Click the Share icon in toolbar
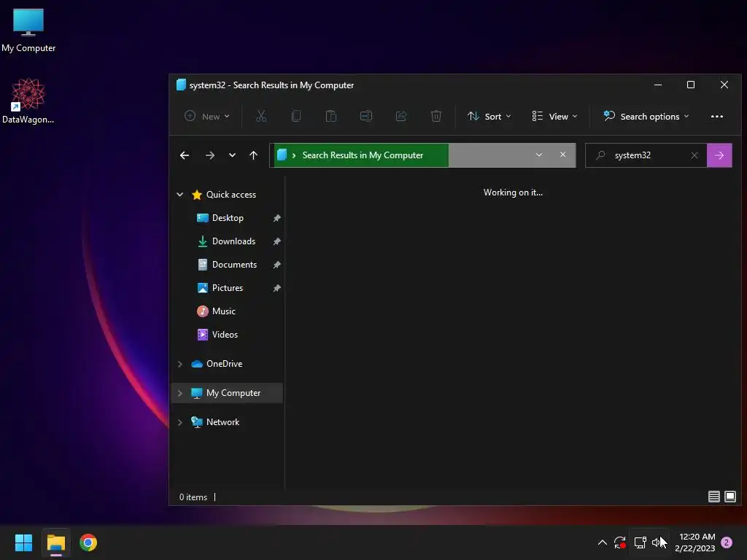Image resolution: width=747 pixels, height=560 pixels. (x=401, y=116)
